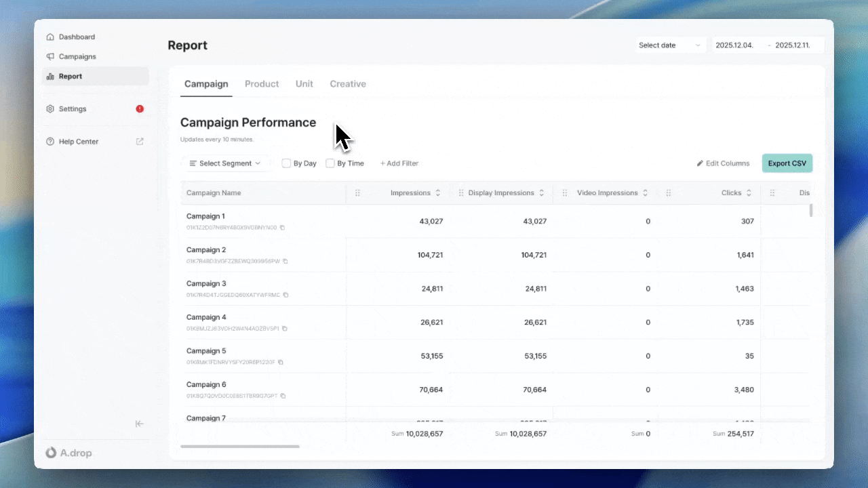
Task: Open Campaigns via the megaphone icon
Action: pyautogui.click(x=50, y=56)
